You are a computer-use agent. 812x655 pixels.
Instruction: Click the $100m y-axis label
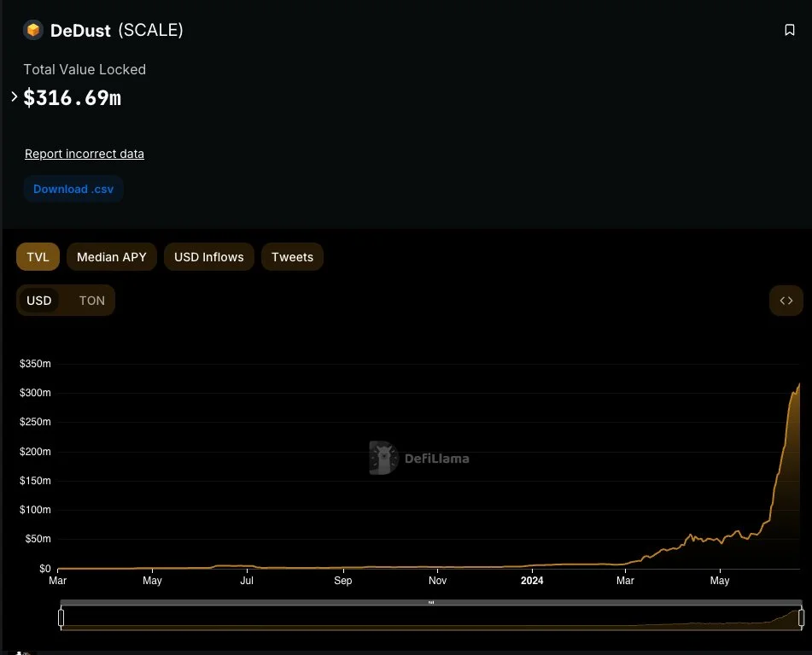pyautogui.click(x=35, y=510)
